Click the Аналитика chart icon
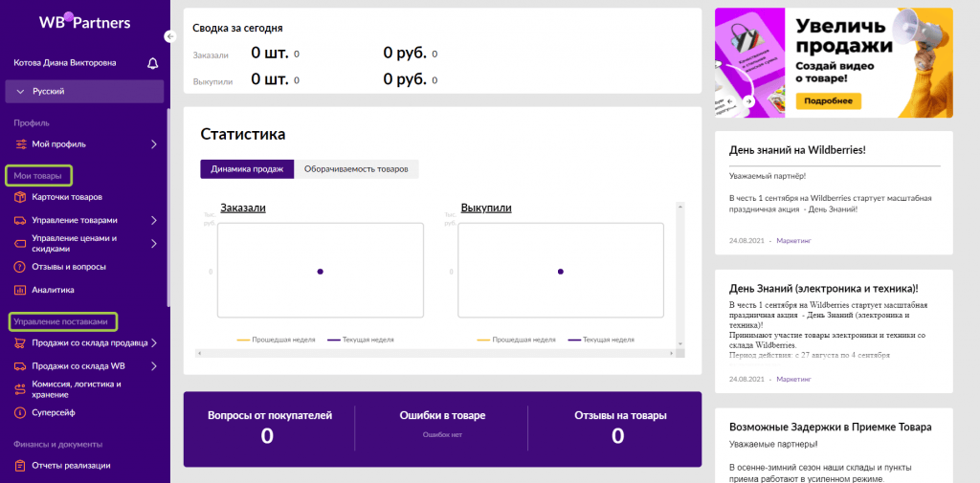Viewport: 980px width, 483px height. tap(20, 290)
